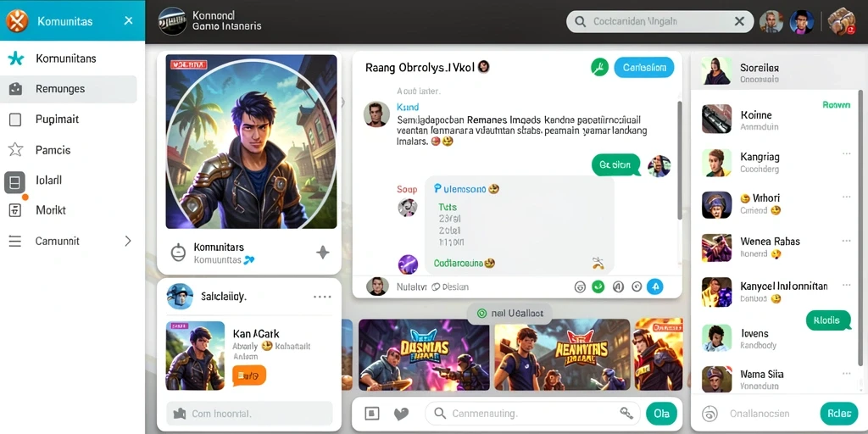
Task: Click the green round icon in composer
Action: [x=598, y=287]
